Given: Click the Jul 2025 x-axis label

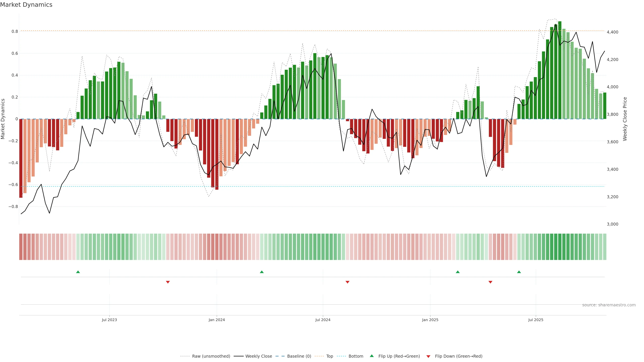Looking at the screenshot, I should 536,320.
